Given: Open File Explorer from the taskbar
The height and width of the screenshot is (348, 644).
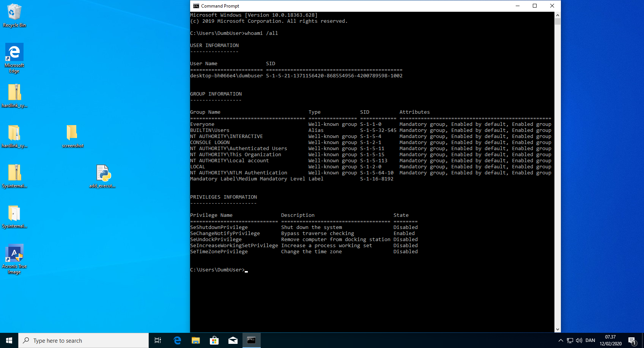Looking at the screenshot, I should [x=195, y=340].
